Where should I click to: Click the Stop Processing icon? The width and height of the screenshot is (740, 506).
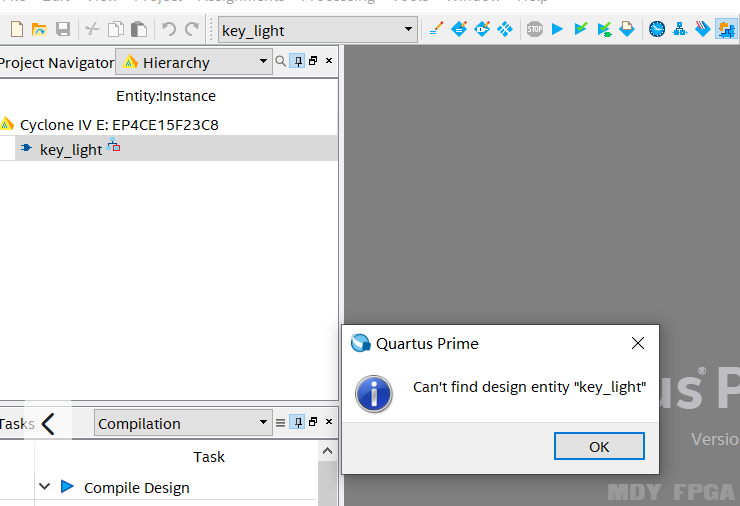535,30
